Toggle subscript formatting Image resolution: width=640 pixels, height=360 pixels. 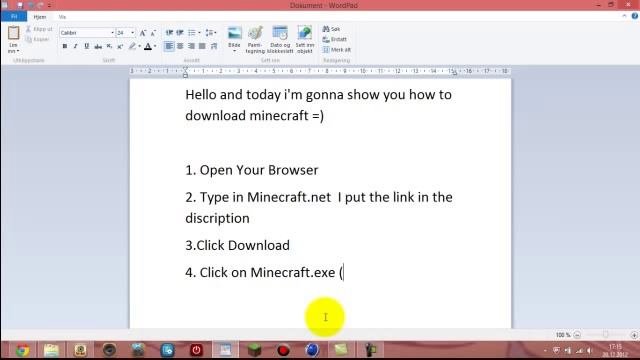coord(109,47)
